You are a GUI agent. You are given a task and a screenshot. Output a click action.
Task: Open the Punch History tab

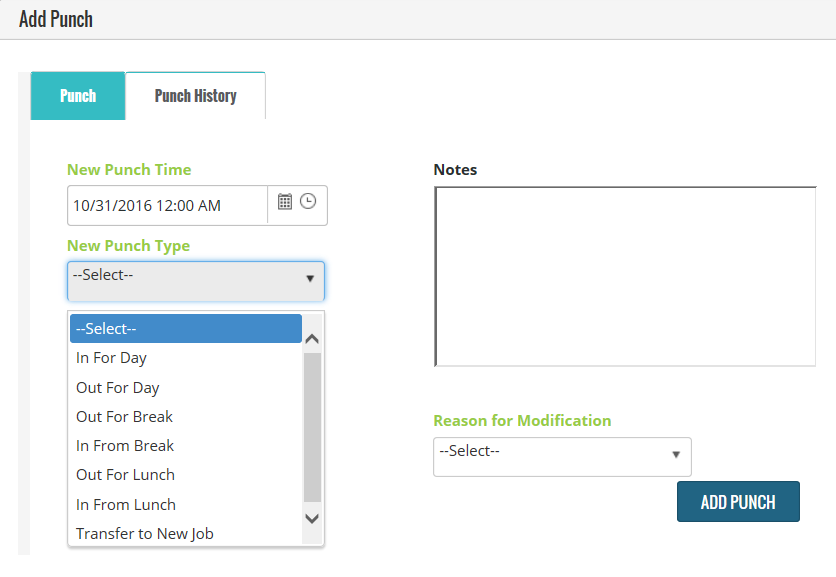(x=195, y=96)
